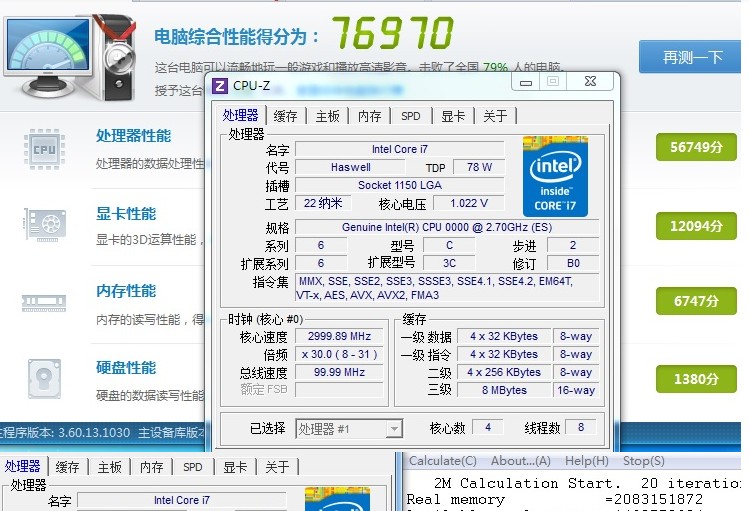Click the 名字 field showing Intel Core i7
The height and width of the screenshot is (511, 749).
click(x=400, y=149)
